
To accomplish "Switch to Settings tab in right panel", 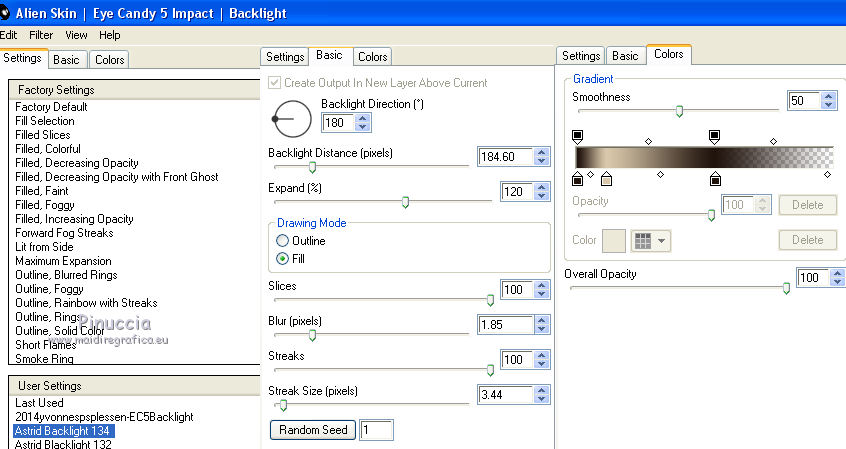I will coord(581,56).
